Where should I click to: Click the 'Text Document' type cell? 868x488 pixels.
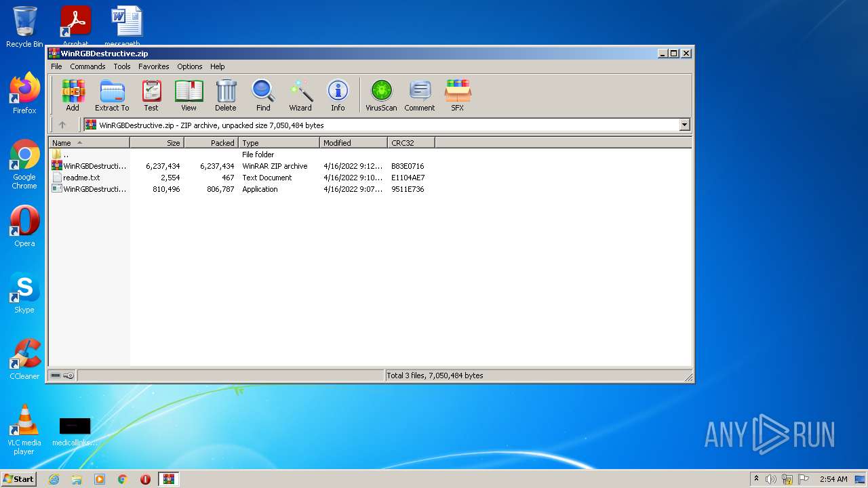267,178
